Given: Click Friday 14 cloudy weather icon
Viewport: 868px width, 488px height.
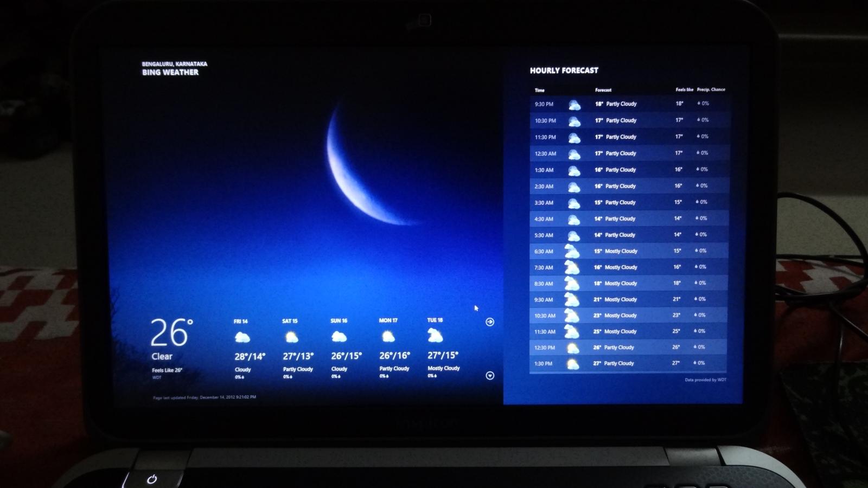Looking at the screenshot, I should point(242,338).
